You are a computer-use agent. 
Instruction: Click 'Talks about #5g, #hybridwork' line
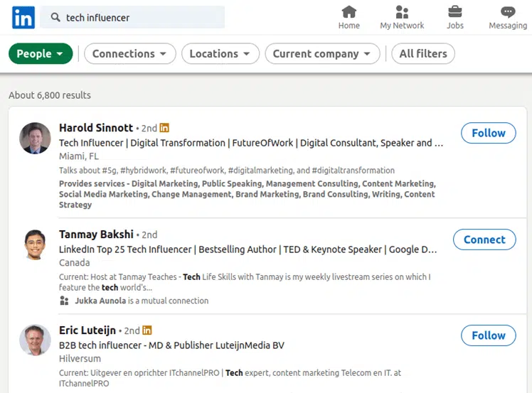click(227, 171)
